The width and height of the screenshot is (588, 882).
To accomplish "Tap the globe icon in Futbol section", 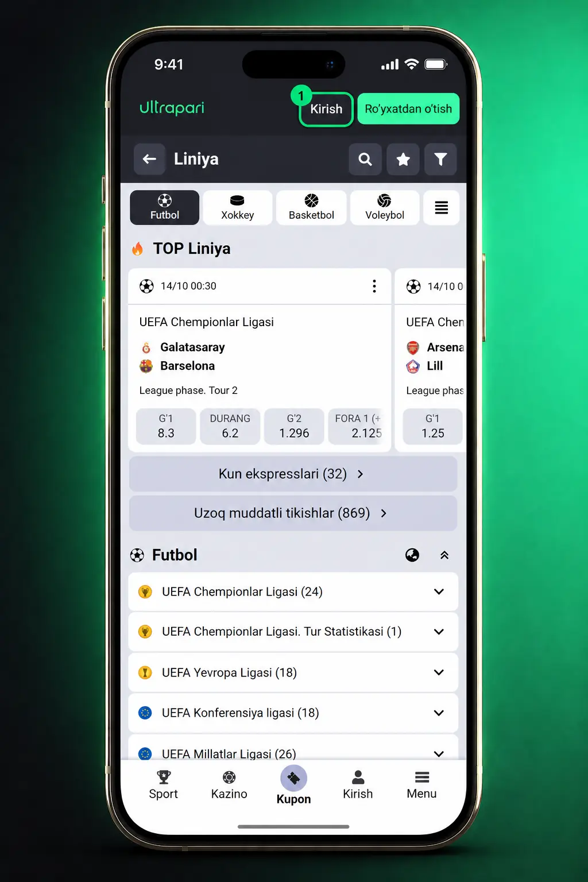I will pos(412,555).
